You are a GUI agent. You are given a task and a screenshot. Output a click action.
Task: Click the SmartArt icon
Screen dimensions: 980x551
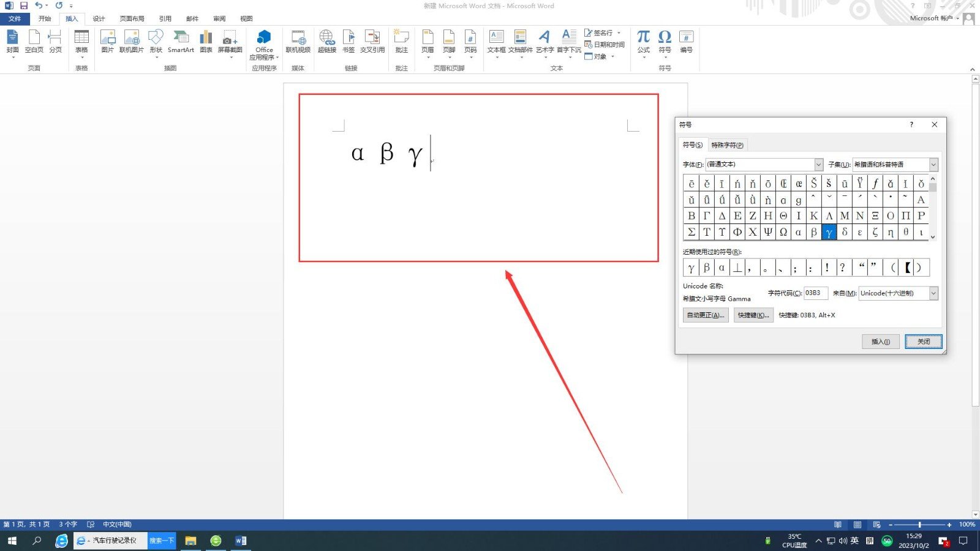click(x=181, y=40)
